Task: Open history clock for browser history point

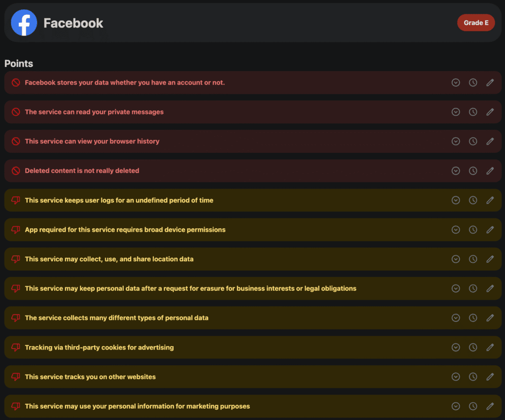Action: 473,141
